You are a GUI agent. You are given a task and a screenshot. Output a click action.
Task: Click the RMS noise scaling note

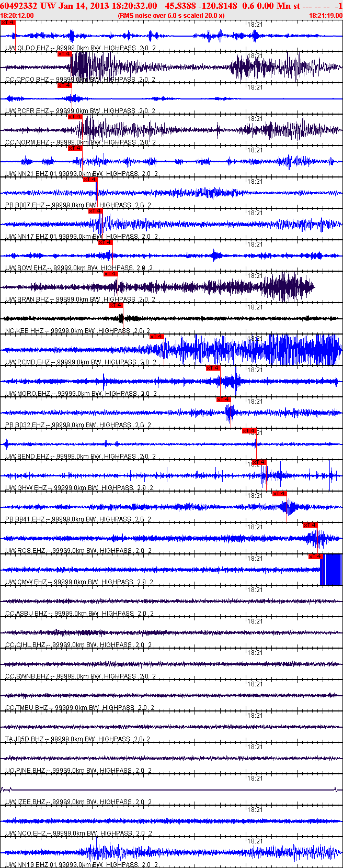click(x=171, y=16)
